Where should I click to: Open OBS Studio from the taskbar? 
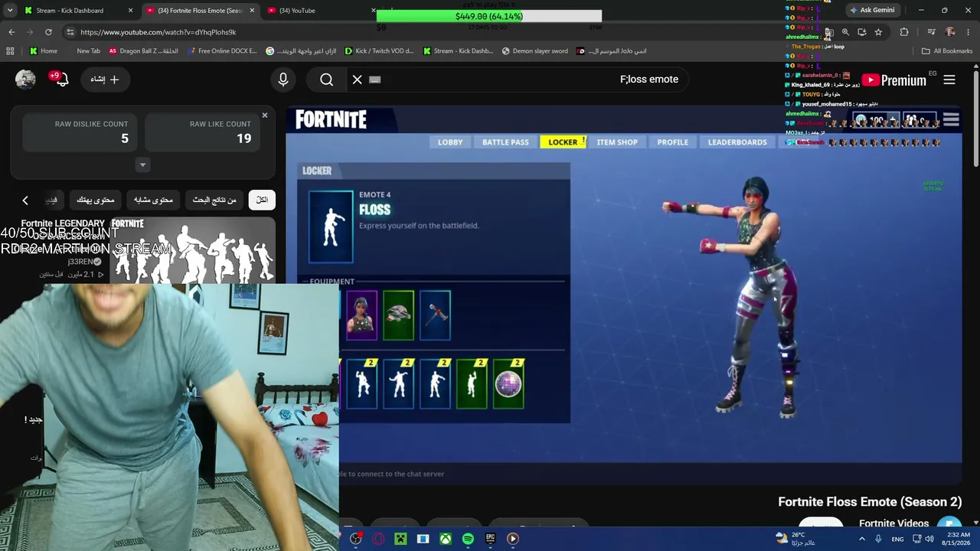356,539
